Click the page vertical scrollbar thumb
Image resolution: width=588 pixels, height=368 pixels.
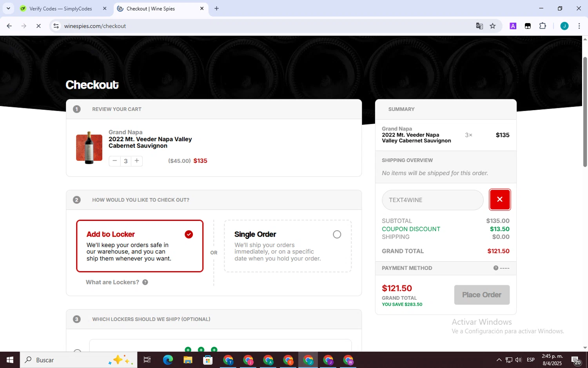585,112
